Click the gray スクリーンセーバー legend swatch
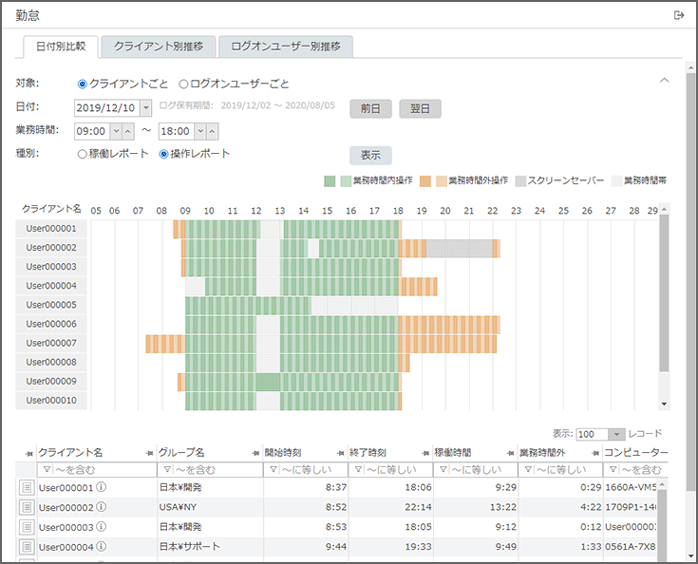The height and width of the screenshot is (564, 698). click(x=520, y=181)
